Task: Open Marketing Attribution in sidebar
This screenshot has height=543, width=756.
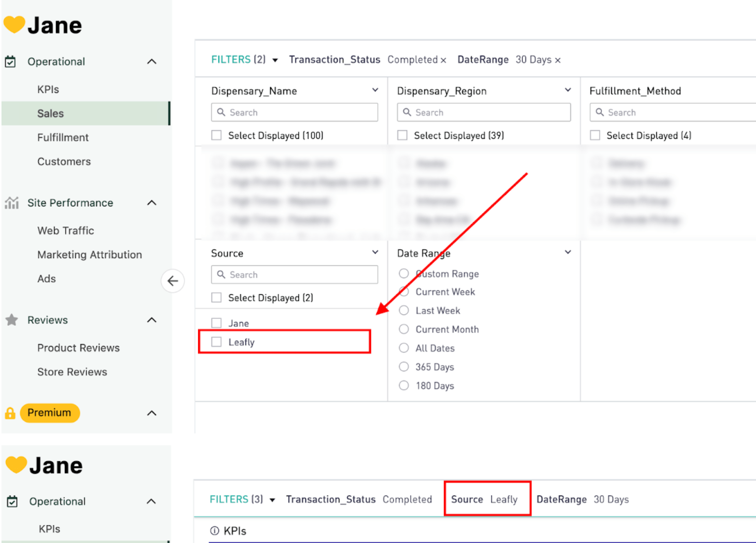Action: click(x=89, y=255)
